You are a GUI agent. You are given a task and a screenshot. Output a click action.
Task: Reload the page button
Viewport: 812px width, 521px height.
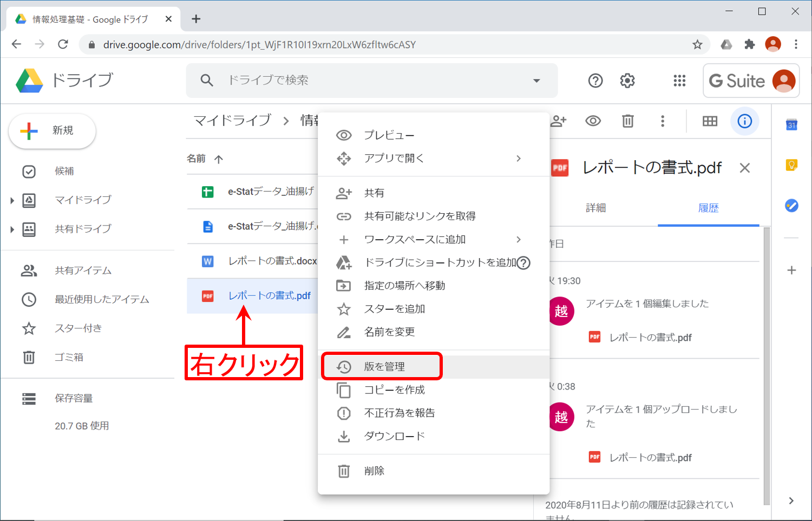tap(63, 44)
